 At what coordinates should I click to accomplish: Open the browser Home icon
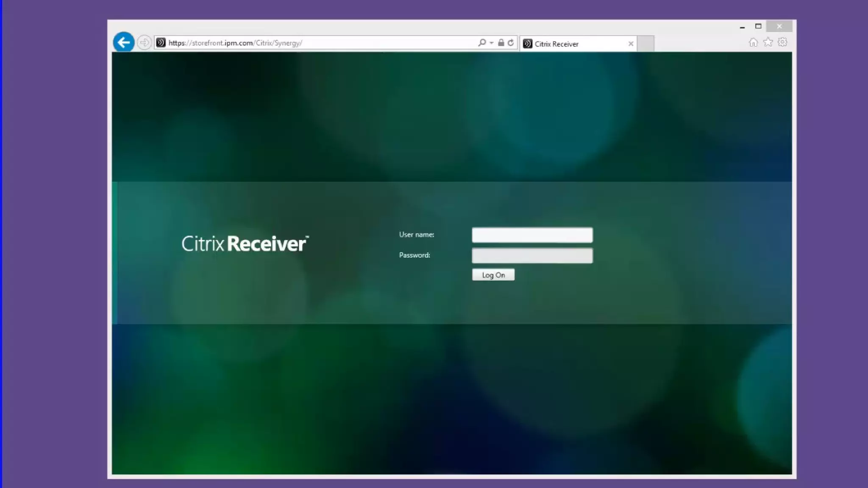tap(753, 42)
